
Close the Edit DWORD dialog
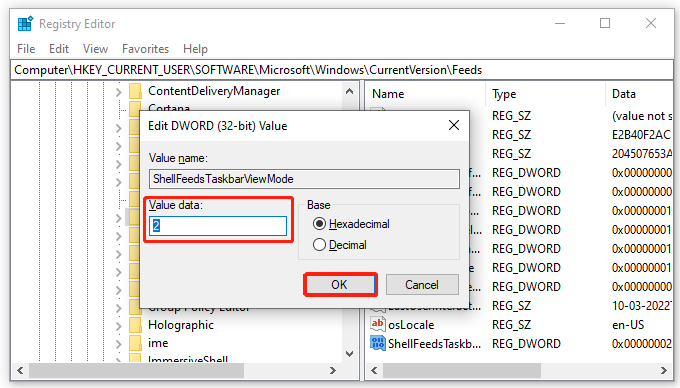click(x=454, y=126)
